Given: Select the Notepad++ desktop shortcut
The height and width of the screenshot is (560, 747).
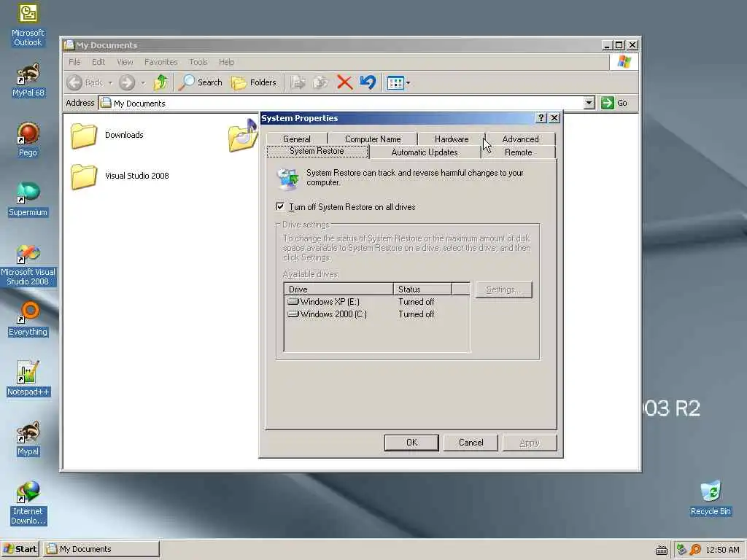Looking at the screenshot, I should [x=28, y=379].
